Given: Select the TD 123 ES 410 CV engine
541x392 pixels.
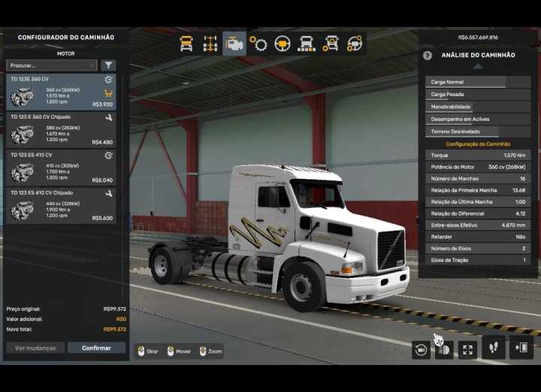Looking at the screenshot, I should coord(61,168).
